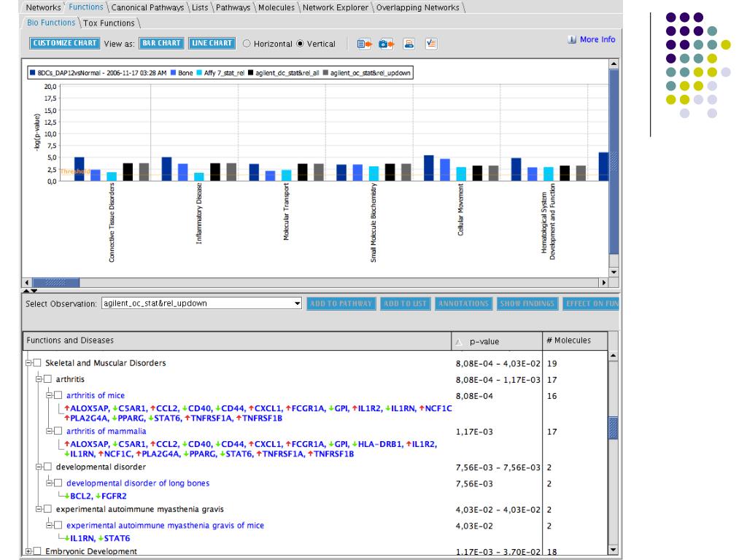
Task: Collapse the developmental disorder tree node
Action: [x=39, y=467]
